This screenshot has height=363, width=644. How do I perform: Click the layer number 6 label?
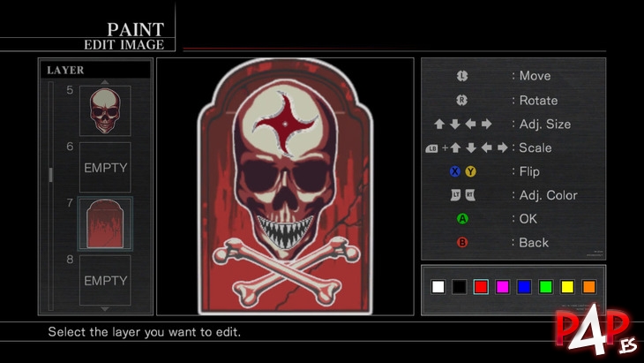[70, 147]
